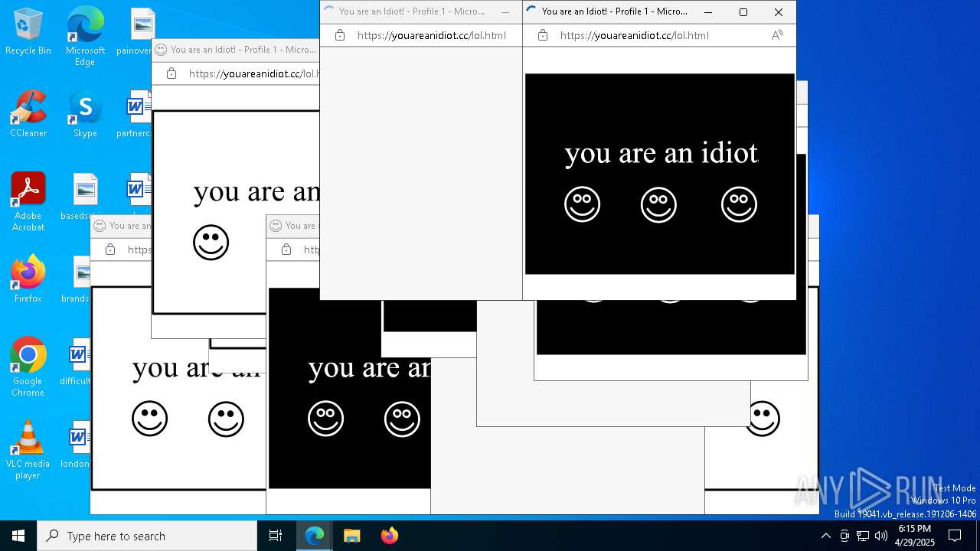
Task: Open the VLC media player shortcut
Action: click(28, 450)
